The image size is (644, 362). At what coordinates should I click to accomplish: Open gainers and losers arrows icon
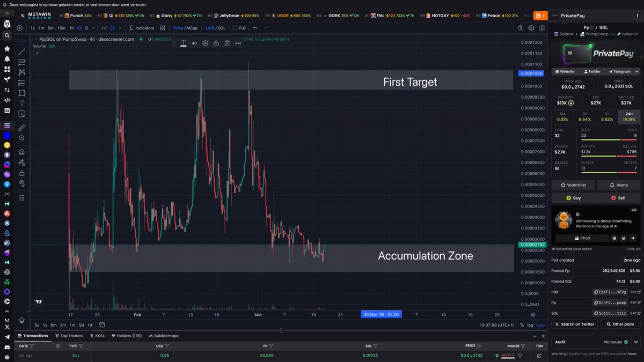7,90
